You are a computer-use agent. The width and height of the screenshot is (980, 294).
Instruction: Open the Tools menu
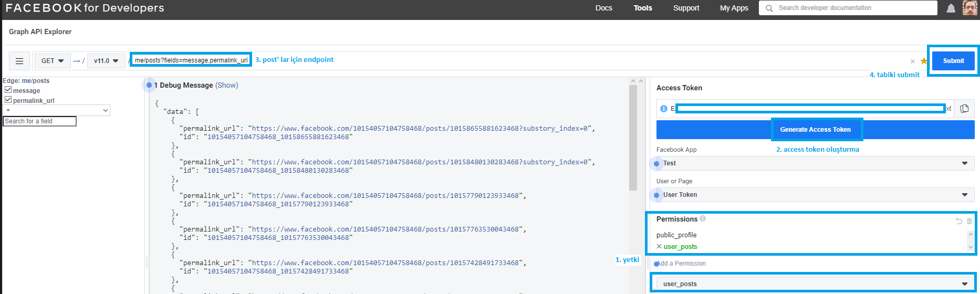[643, 8]
